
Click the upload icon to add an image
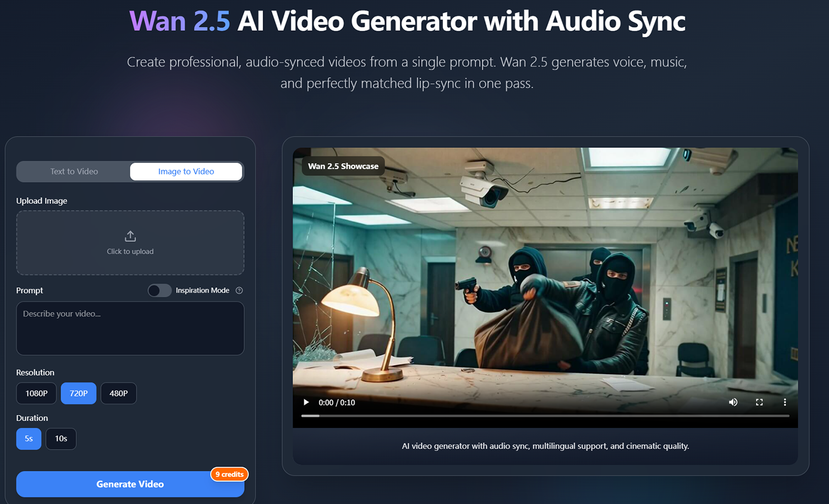pos(130,236)
